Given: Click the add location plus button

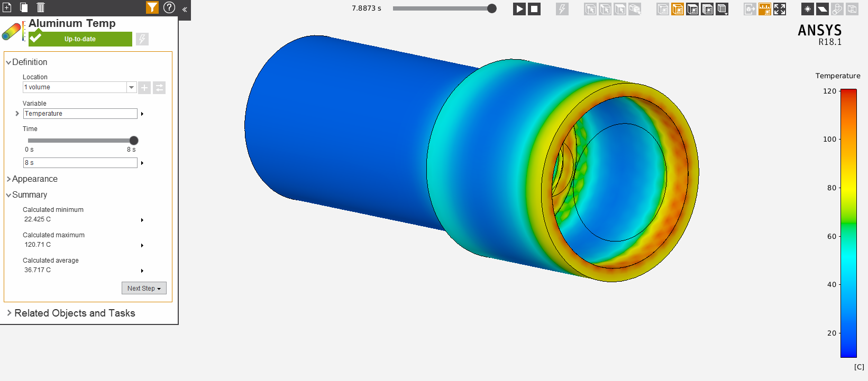Looking at the screenshot, I should click(144, 88).
